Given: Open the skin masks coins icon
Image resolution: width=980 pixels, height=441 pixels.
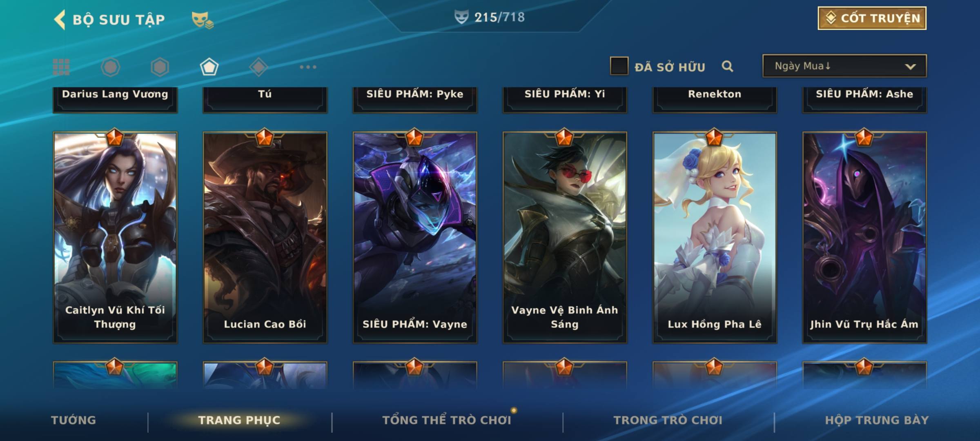Looking at the screenshot, I should click(x=203, y=20).
